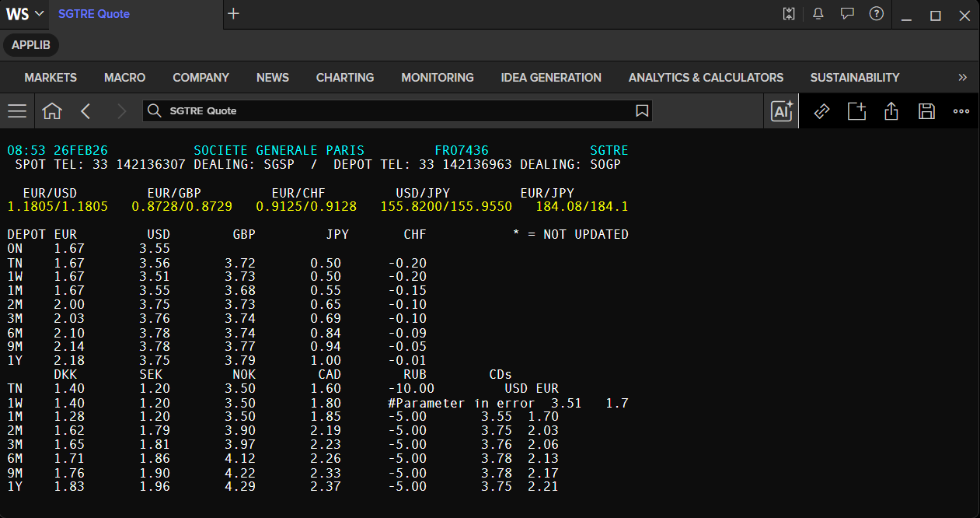Click EUR/GBP quote 0.8728/0.8729

pos(182,207)
